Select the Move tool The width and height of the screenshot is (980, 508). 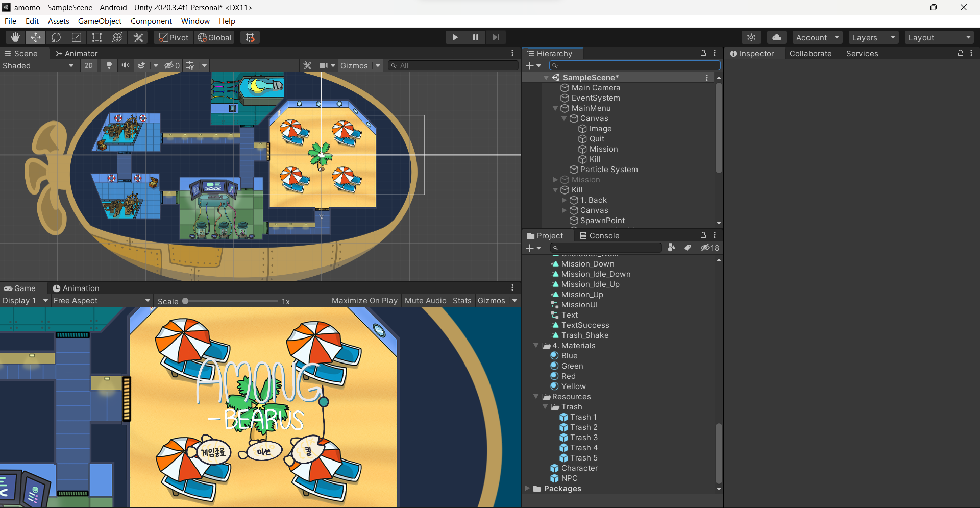[36, 37]
